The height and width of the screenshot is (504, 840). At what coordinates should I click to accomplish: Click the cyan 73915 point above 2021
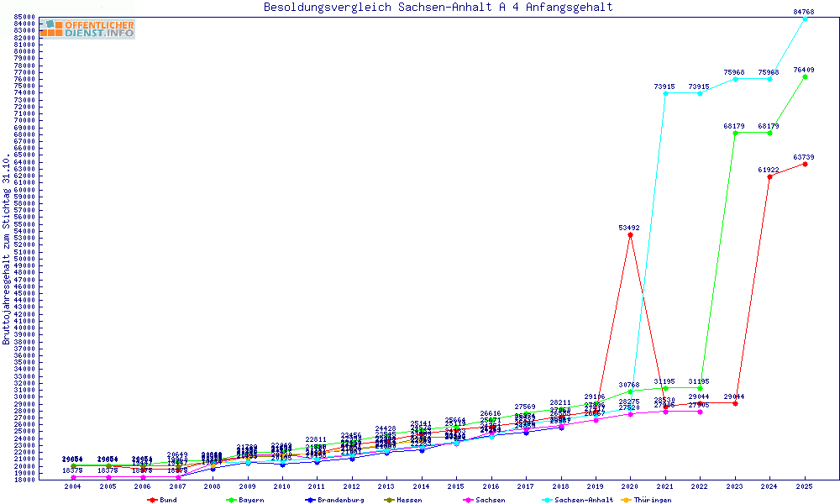pyautogui.click(x=665, y=93)
